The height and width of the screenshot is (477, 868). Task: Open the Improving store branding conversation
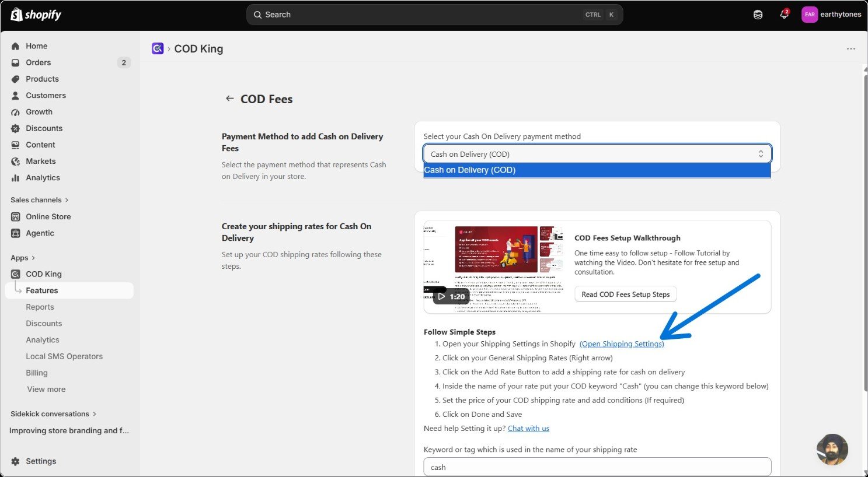(x=69, y=431)
